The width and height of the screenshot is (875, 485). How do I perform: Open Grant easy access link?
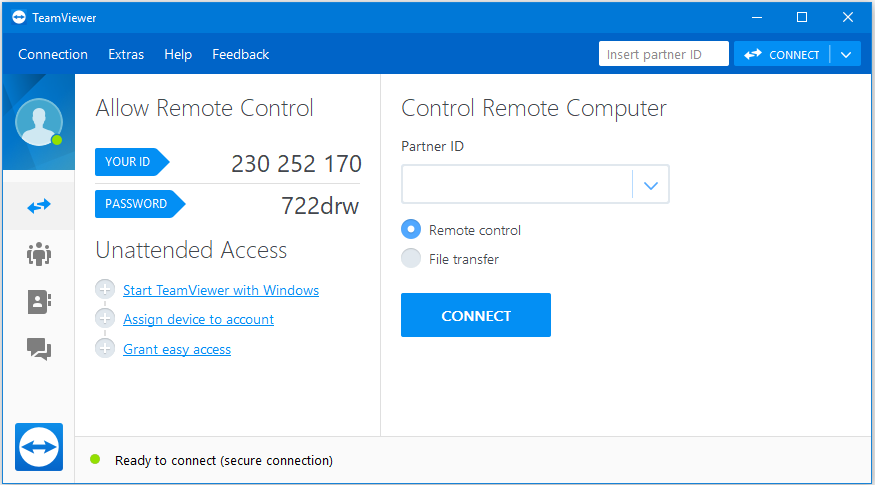(x=177, y=349)
